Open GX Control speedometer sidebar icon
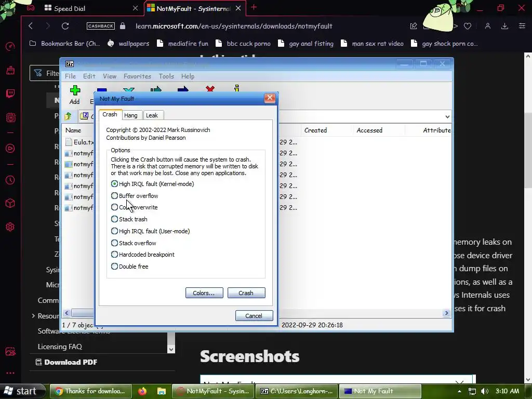 point(10,46)
